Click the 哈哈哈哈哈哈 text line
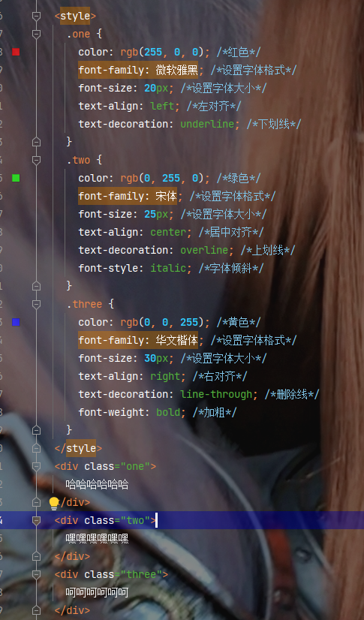The image size is (364, 620). (97, 484)
